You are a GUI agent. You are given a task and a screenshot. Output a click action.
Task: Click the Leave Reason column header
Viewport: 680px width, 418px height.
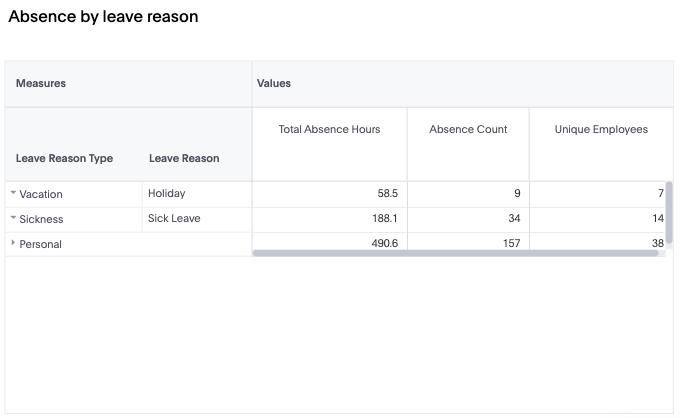click(184, 158)
